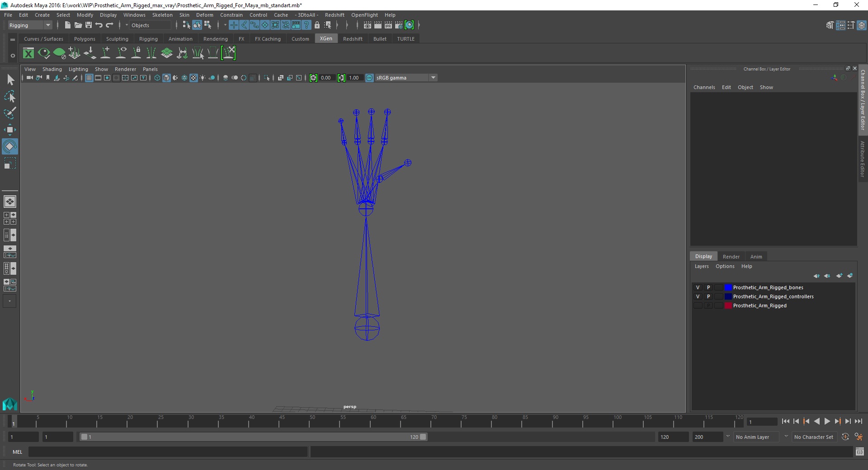Click the blue color swatch of bones layer
Screen dimensions: 868x470
tap(728, 287)
